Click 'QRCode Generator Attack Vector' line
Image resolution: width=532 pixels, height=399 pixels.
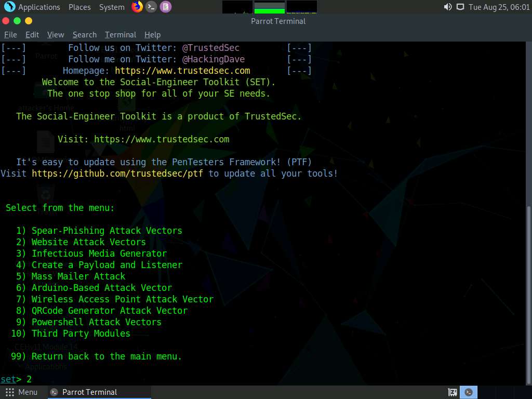pos(102,311)
